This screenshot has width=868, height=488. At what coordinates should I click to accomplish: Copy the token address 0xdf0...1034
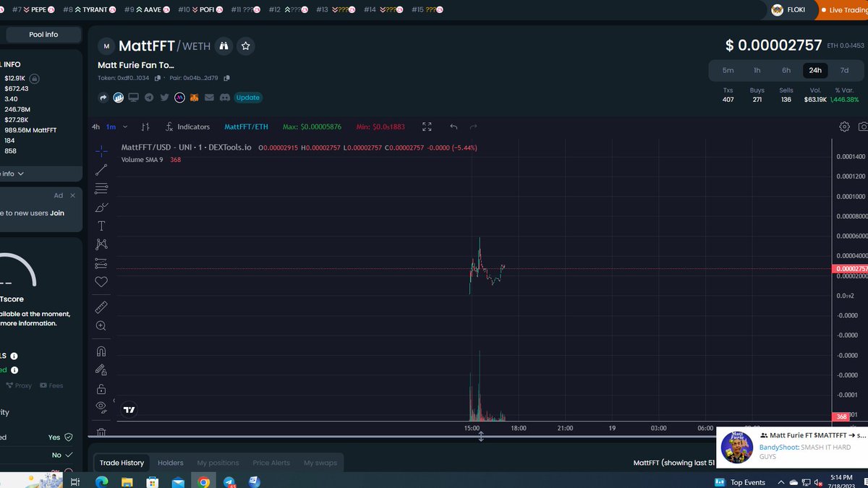(x=157, y=78)
